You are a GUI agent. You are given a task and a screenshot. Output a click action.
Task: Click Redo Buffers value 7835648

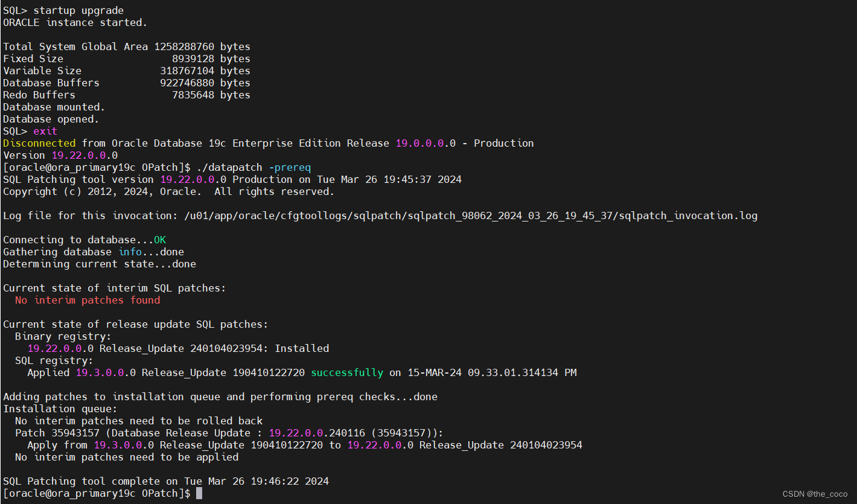click(x=193, y=95)
